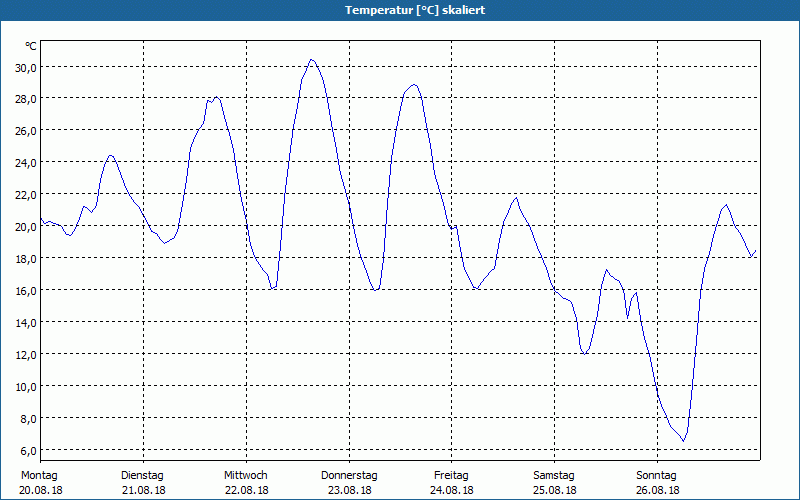Click the Mittwoch day label

pos(245,475)
